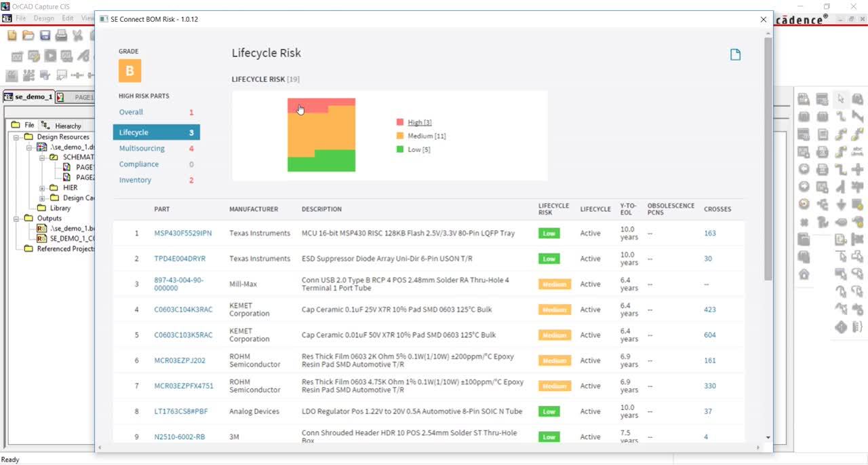Open part link 897-43-004-90-000000
868x465 pixels.
tap(178, 284)
